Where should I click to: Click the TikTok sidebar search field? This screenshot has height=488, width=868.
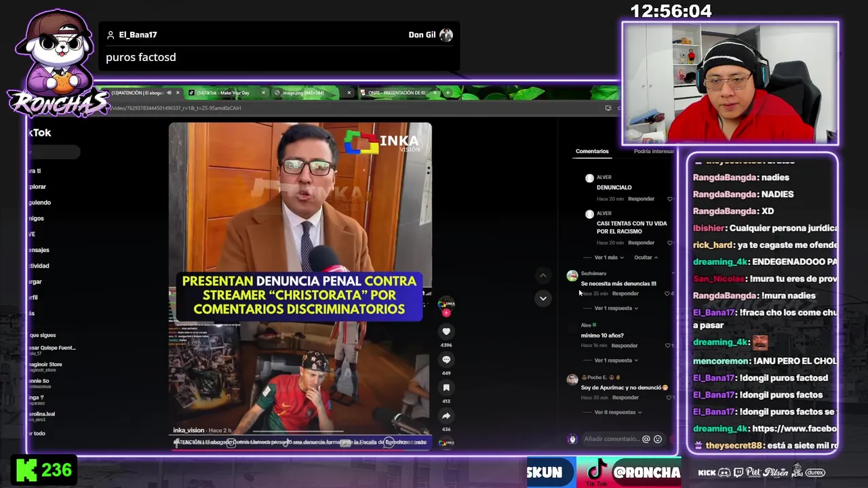click(54, 152)
